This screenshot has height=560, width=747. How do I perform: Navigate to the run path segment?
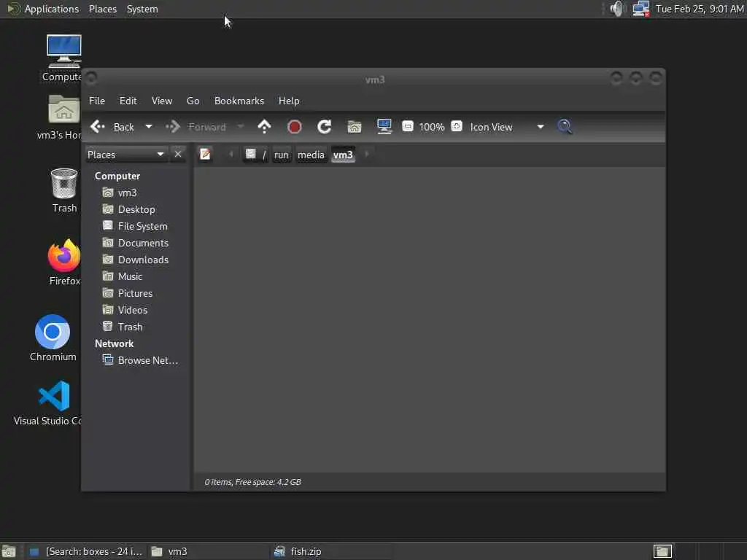[x=282, y=155]
